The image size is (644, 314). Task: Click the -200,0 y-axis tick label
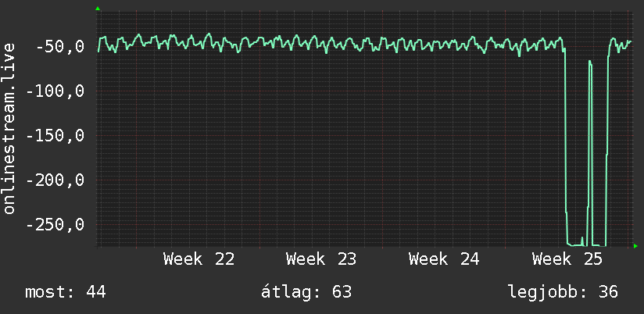point(55,180)
